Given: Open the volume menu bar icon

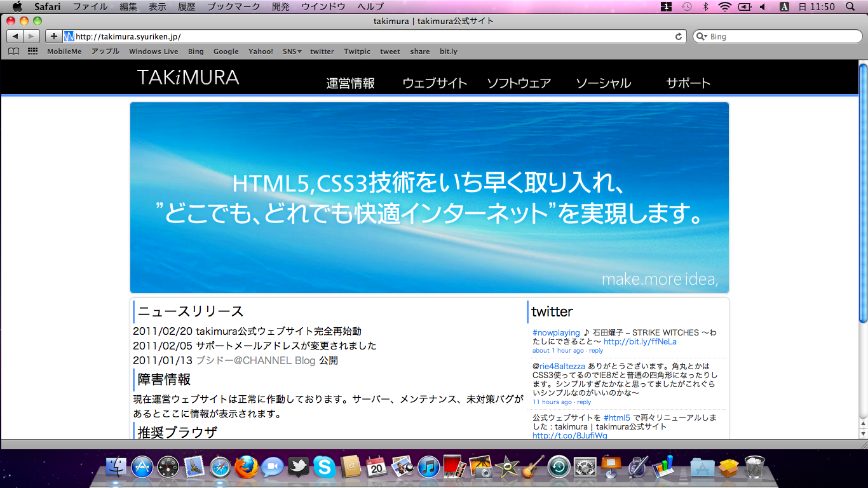Looking at the screenshot, I should point(763,7).
